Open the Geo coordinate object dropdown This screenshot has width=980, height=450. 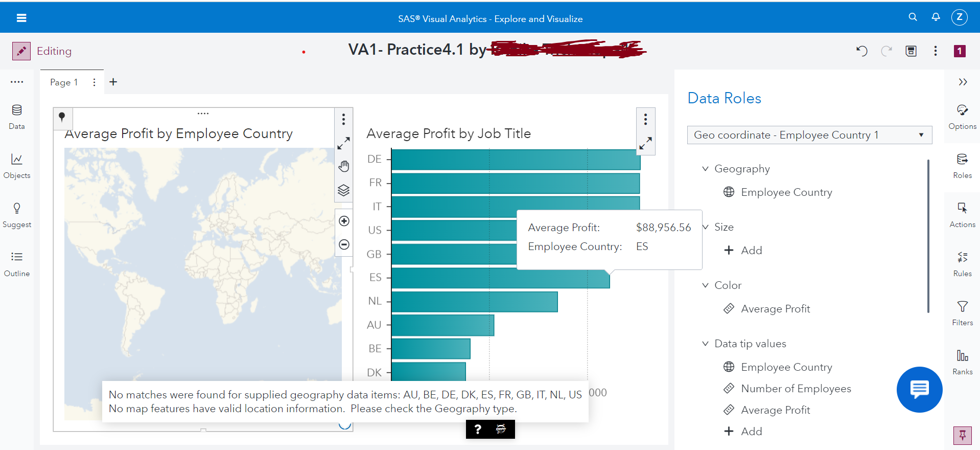pyautogui.click(x=809, y=135)
